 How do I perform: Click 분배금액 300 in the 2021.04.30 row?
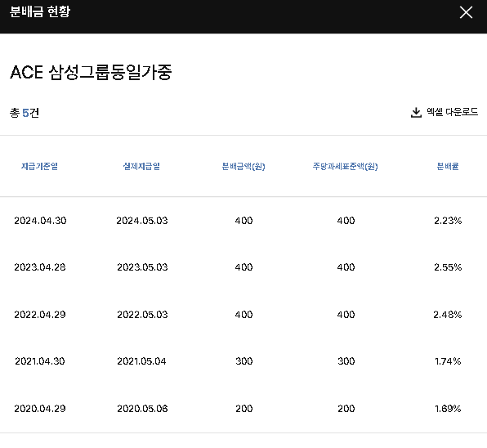pyautogui.click(x=243, y=361)
